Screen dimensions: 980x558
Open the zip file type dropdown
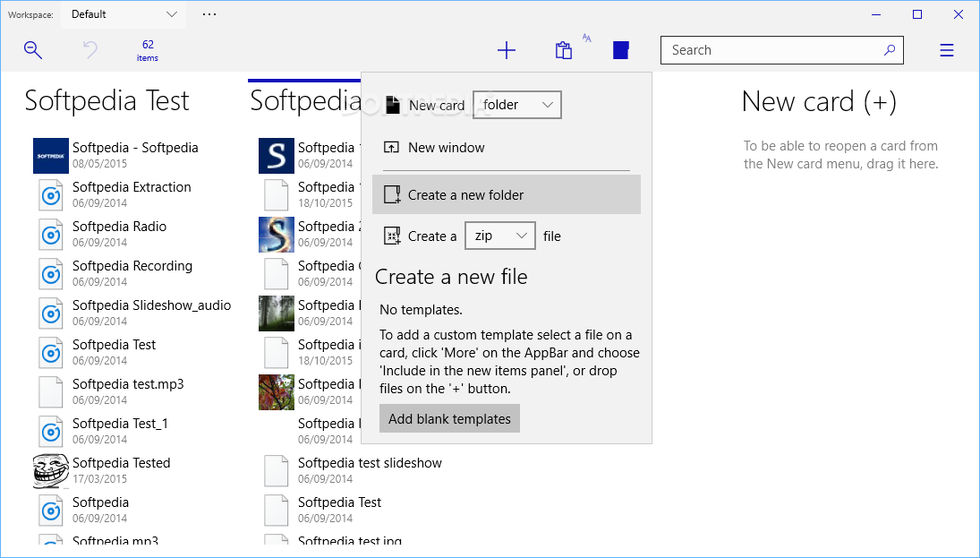[500, 236]
